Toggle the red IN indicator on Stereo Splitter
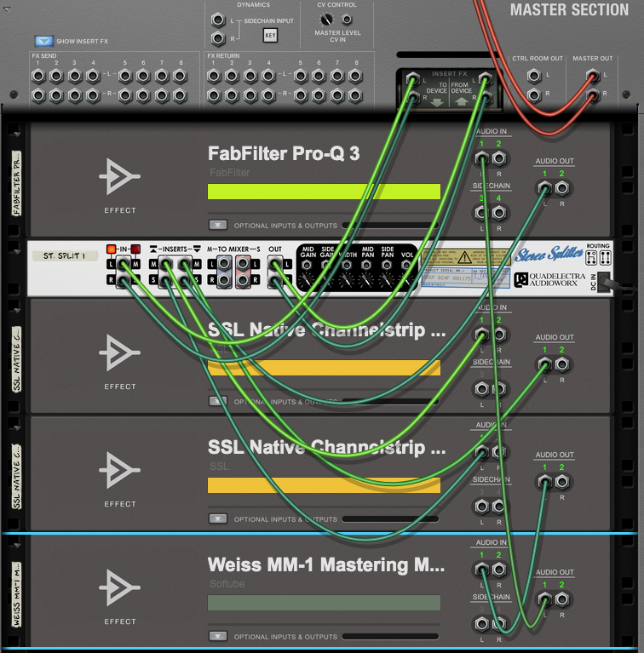The width and height of the screenshot is (644, 653). pyautogui.click(x=112, y=249)
